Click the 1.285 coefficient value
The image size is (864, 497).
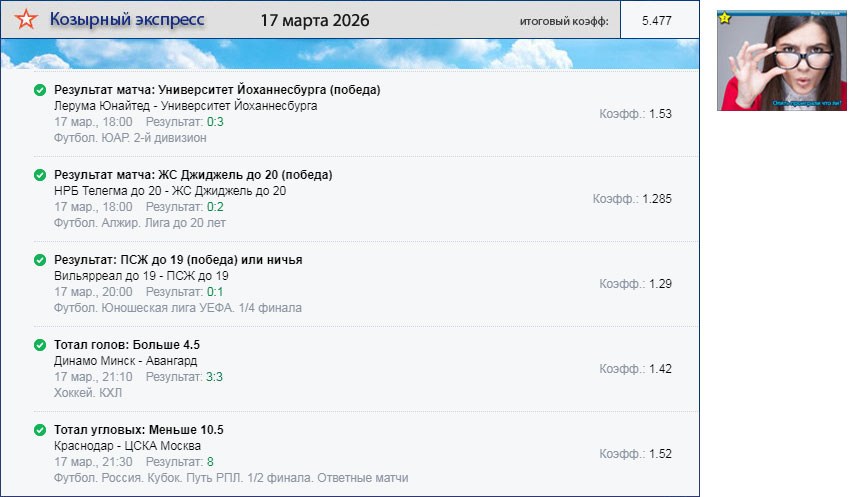point(657,199)
